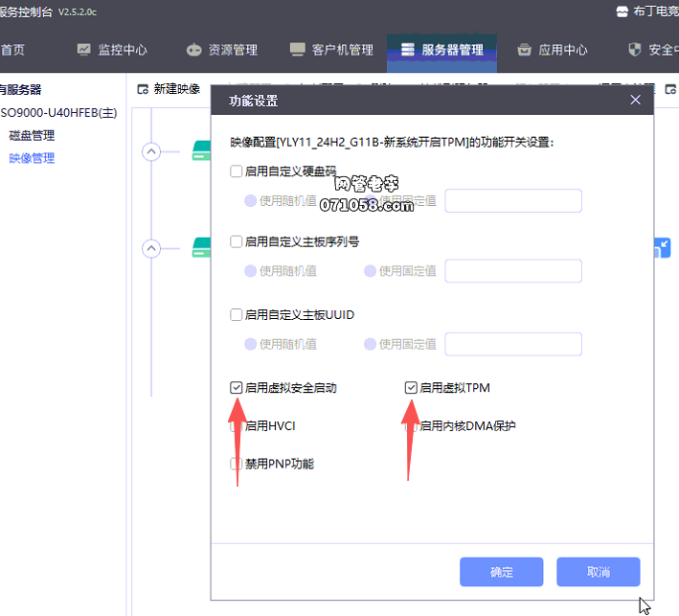This screenshot has height=616, width=679.
Task: Click the 服务器管理 server icon
Action: (407, 50)
